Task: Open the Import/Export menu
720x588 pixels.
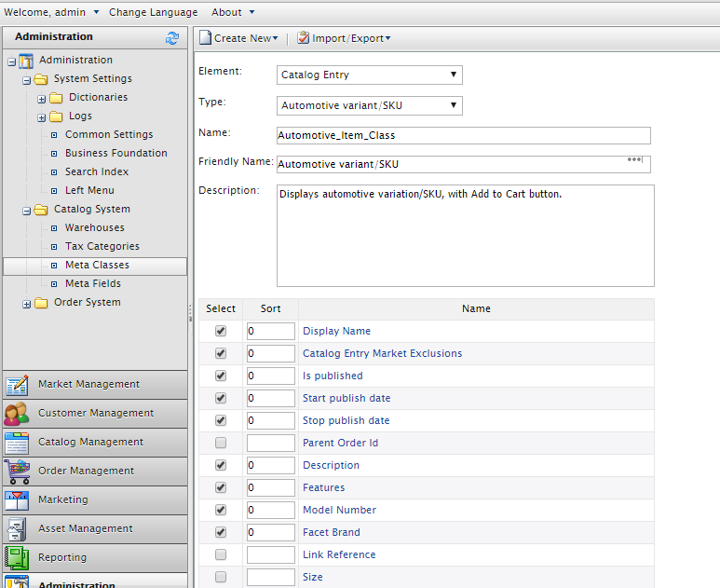Action: [x=344, y=38]
